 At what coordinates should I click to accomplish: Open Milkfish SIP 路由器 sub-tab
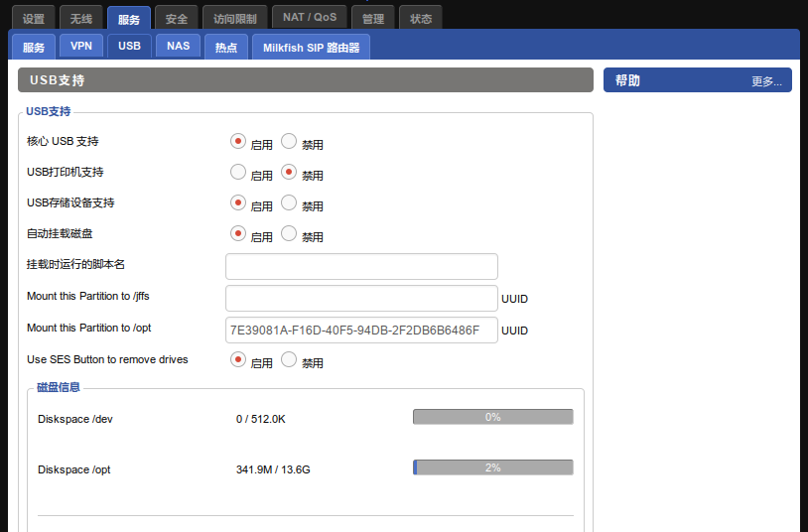(x=311, y=47)
